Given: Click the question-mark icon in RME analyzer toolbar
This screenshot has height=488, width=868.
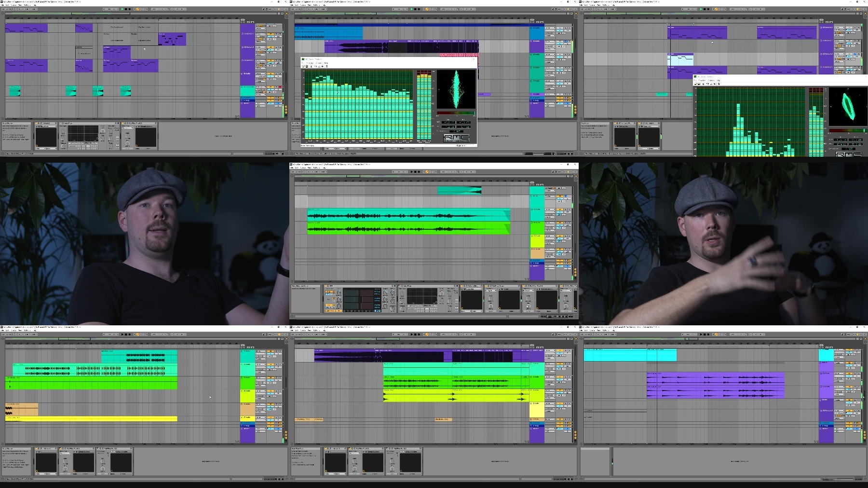Looking at the screenshot, I should tap(327, 66).
